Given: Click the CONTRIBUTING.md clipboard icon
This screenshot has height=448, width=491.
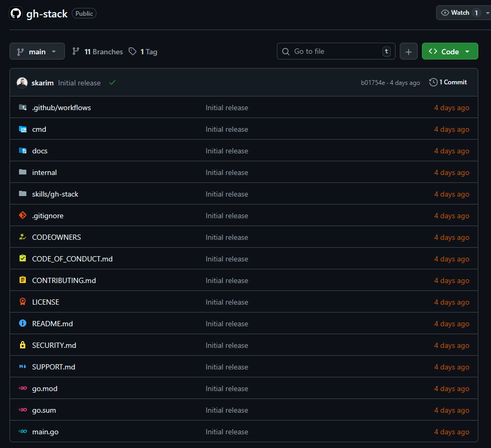Looking at the screenshot, I should pos(23,280).
